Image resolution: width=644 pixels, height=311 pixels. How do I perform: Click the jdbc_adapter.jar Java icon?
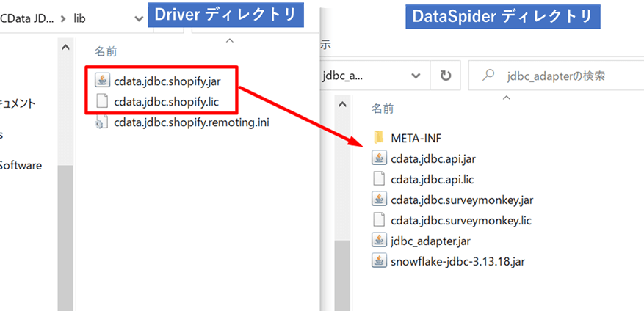click(379, 241)
